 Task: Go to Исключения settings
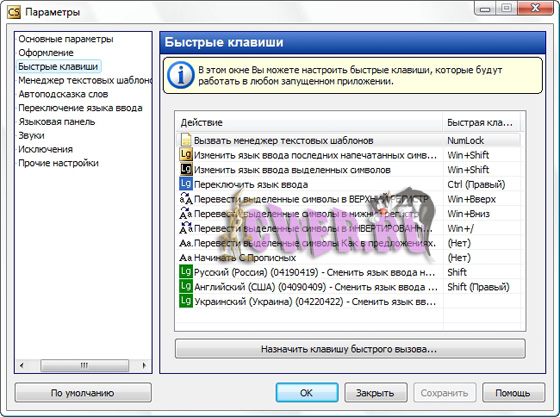pos(45,149)
